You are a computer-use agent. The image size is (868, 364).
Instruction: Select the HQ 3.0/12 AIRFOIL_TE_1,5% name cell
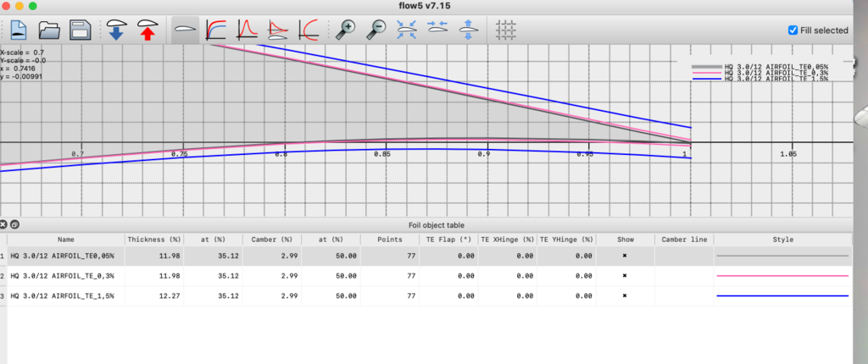coord(65,296)
